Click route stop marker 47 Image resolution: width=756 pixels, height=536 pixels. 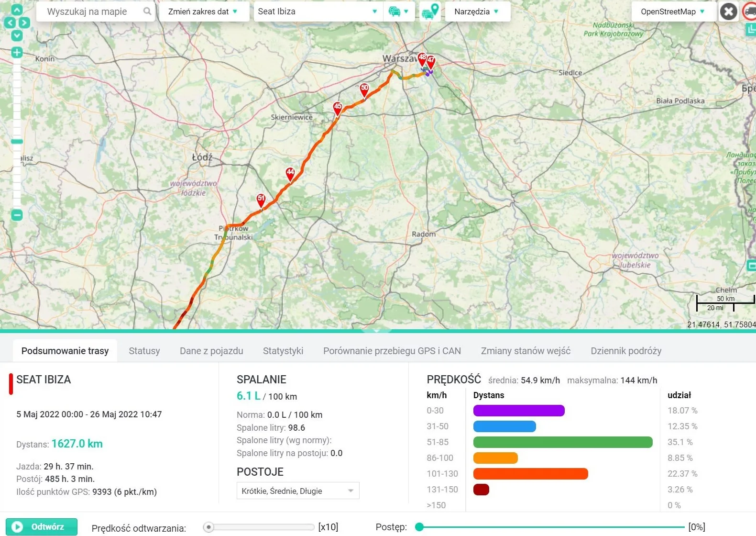431,63
